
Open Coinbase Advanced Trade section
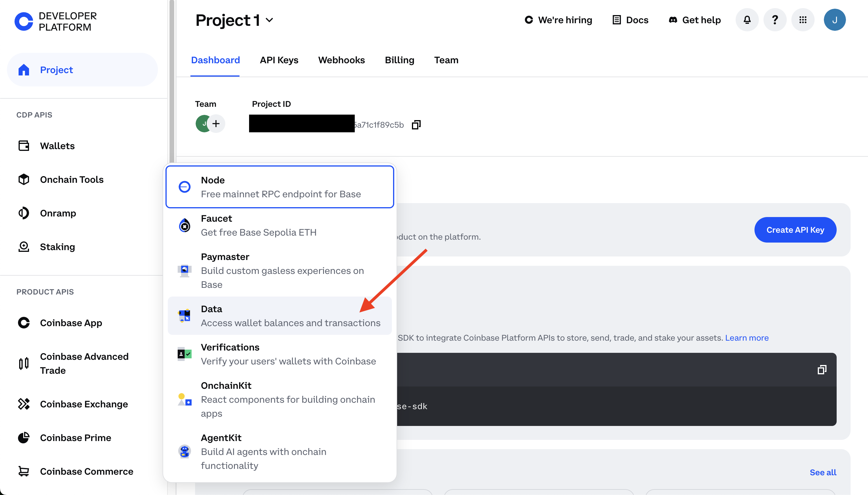click(x=82, y=364)
